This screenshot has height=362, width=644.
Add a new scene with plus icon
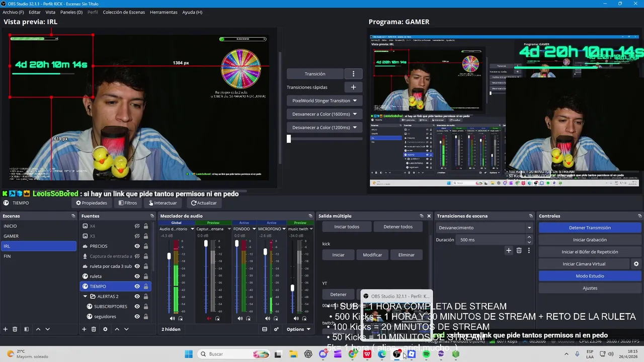(6, 329)
